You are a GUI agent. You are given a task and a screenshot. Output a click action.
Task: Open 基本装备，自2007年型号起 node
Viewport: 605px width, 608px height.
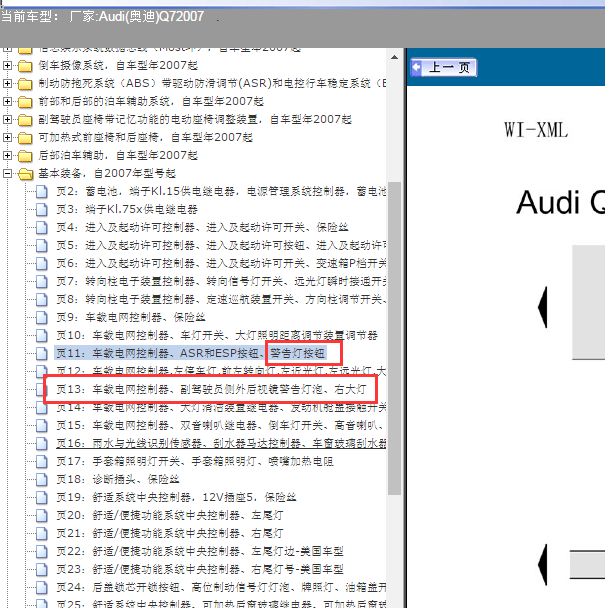click(107, 173)
